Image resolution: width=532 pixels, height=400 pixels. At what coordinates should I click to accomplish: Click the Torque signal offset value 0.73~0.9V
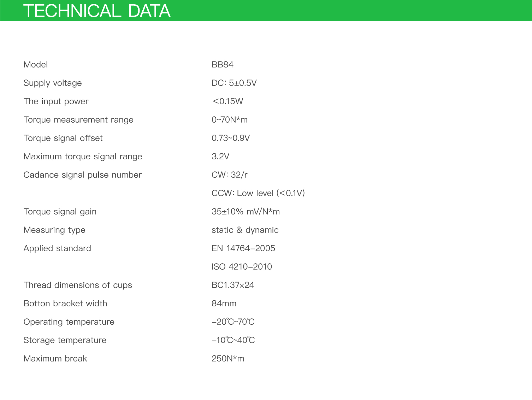click(231, 138)
